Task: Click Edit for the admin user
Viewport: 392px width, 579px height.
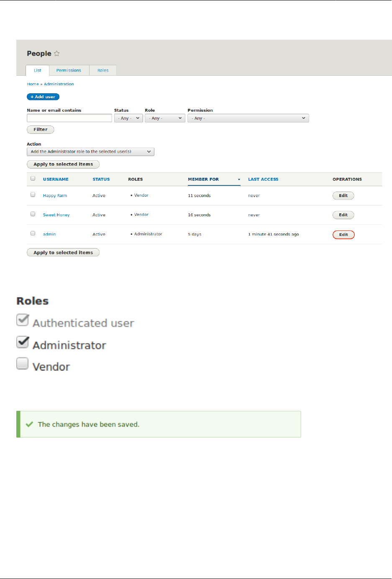Action: tap(343, 235)
